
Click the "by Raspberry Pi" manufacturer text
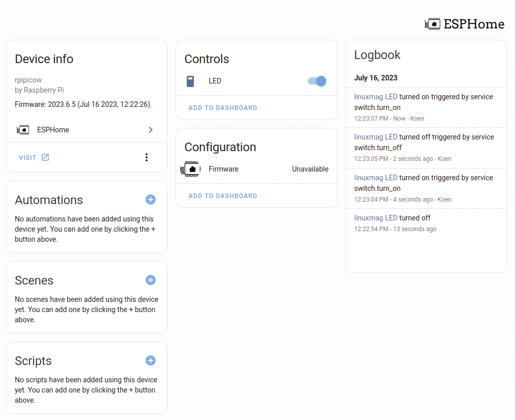click(x=39, y=90)
